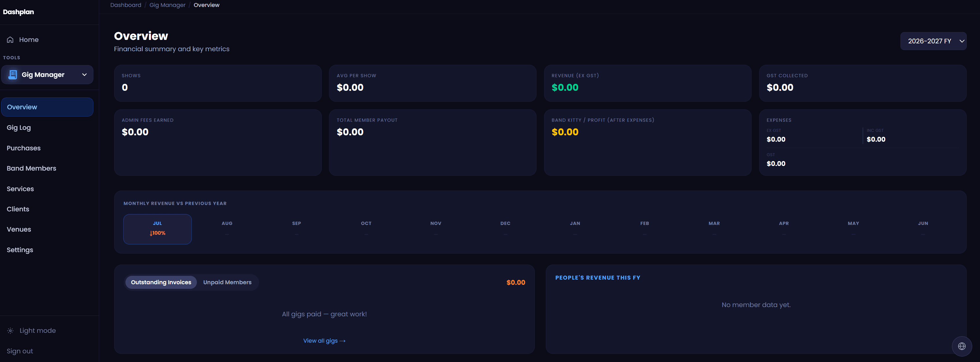The image size is (980, 362).
Task: Open Purchases in sidebar
Action: pos(24,148)
